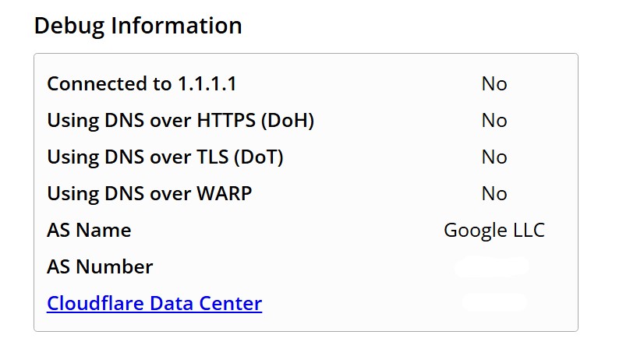Click the No value for Connected to 1.1.1.1
Screen dimensions: 644x349
(x=494, y=84)
